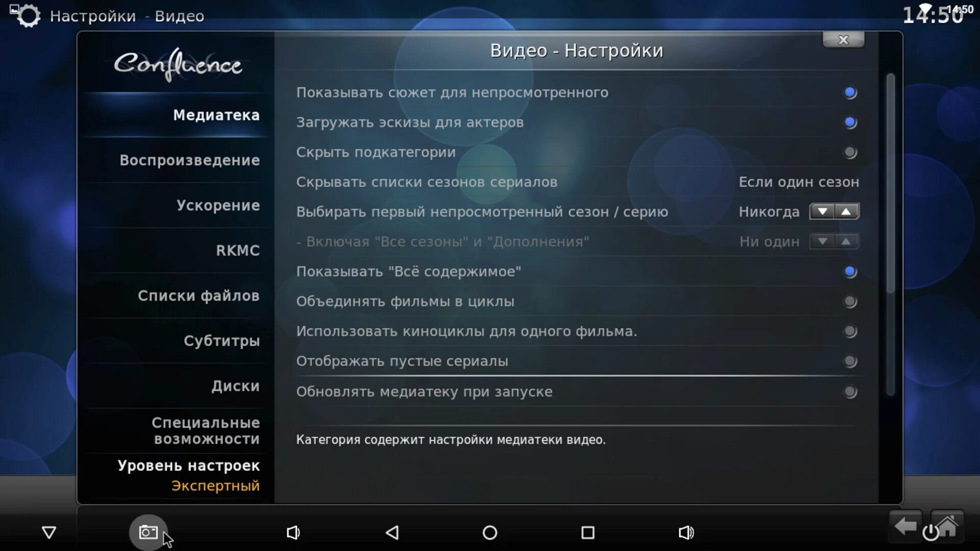This screenshot has width=980, height=551.
Task: Toggle 'Загружать эскизы для актеров' off
Action: (x=850, y=122)
